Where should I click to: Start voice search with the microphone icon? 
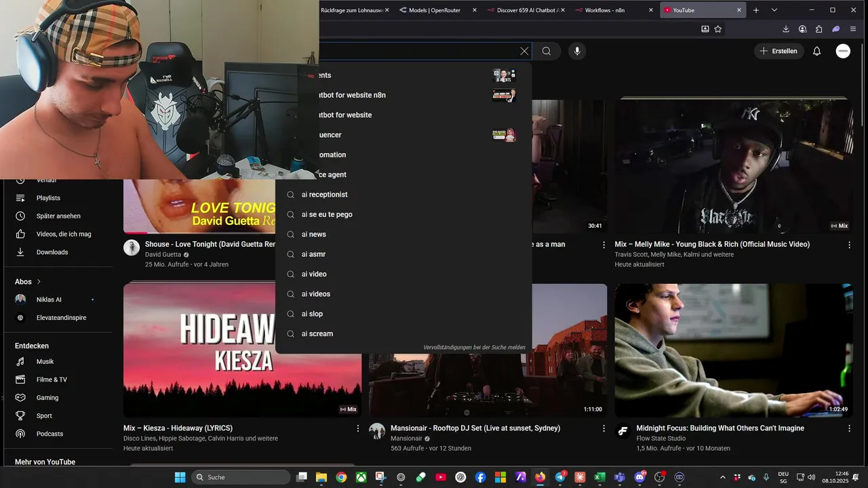(577, 51)
